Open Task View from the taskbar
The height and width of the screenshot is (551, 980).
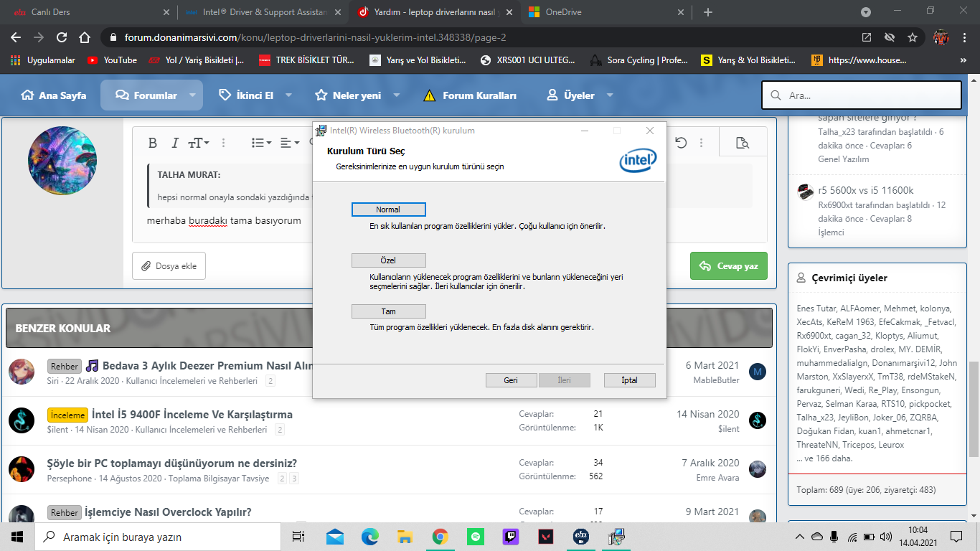[298, 537]
